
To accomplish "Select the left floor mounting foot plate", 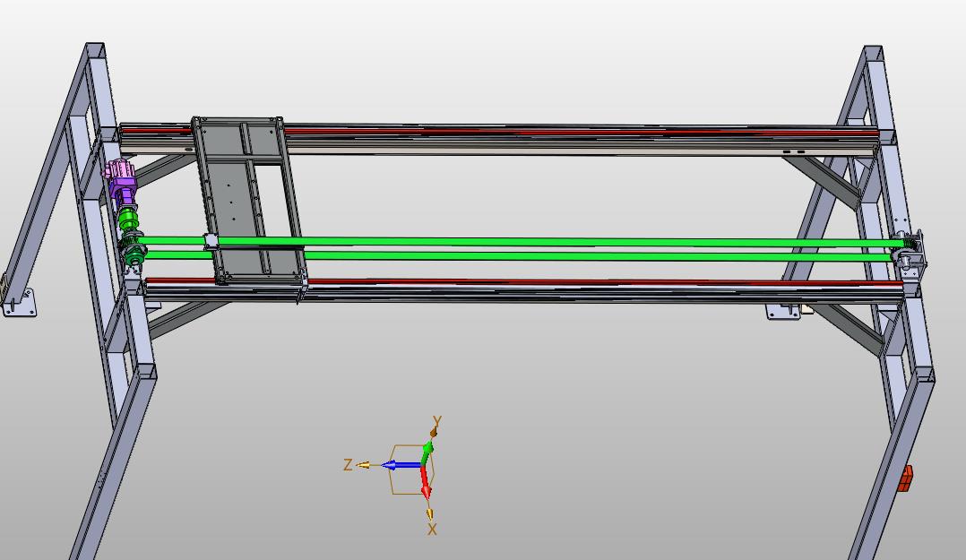I will [x=19, y=303].
